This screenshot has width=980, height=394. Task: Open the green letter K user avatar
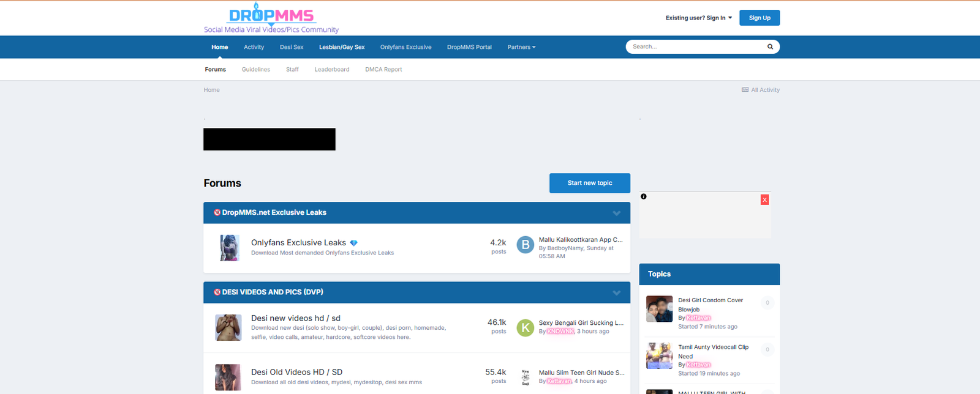coord(525,328)
